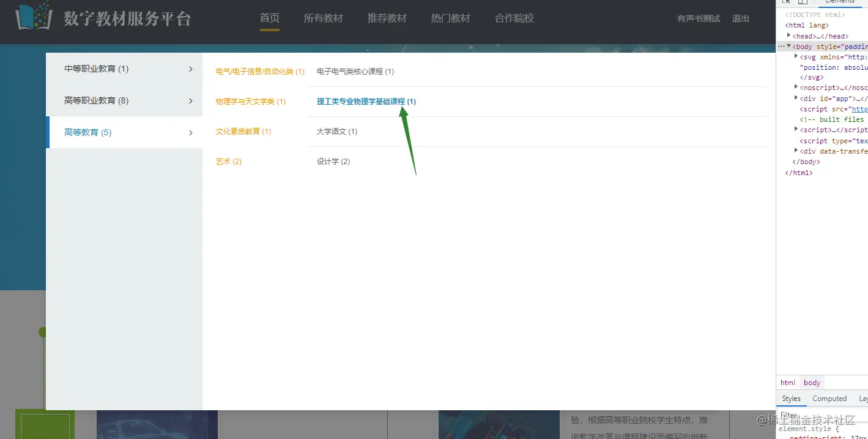Expand the 高等教育 chevron arrow
The height and width of the screenshot is (439, 868).
pyautogui.click(x=191, y=133)
